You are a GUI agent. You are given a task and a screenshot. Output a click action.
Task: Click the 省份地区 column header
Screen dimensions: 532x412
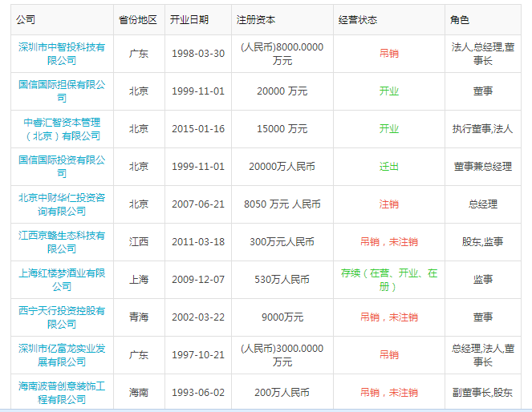tap(138, 20)
